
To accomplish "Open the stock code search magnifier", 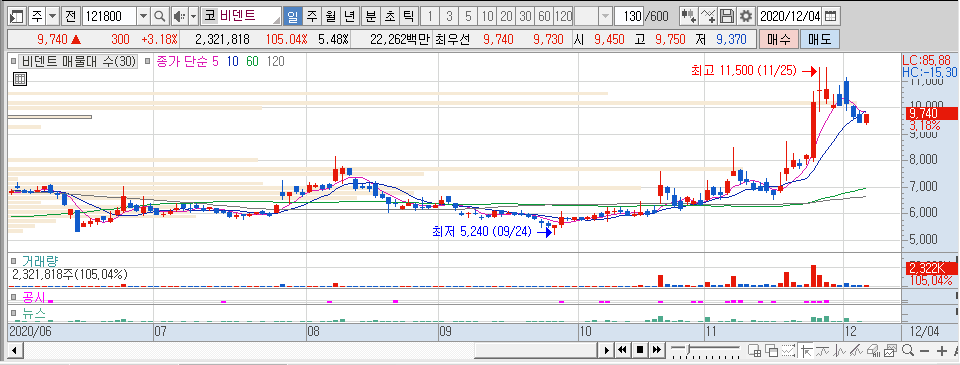I will point(159,16).
